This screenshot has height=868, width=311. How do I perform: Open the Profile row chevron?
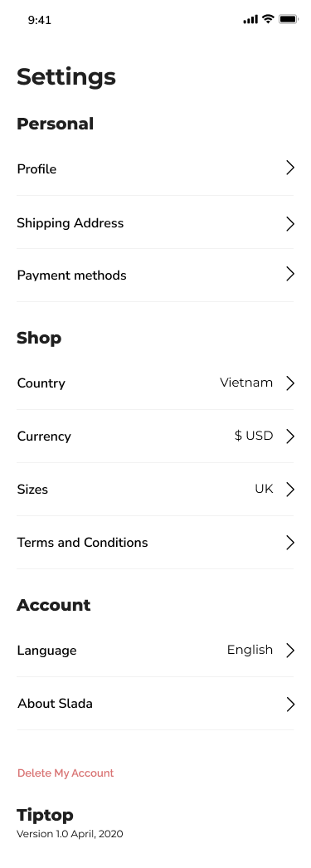pyautogui.click(x=290, y=168)
